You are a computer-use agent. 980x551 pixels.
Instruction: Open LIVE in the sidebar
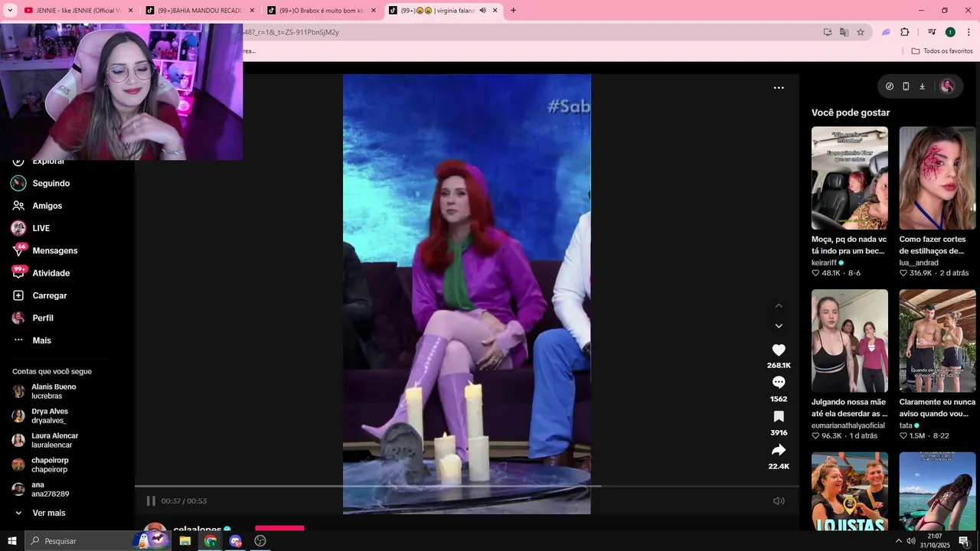click(41, 228)
